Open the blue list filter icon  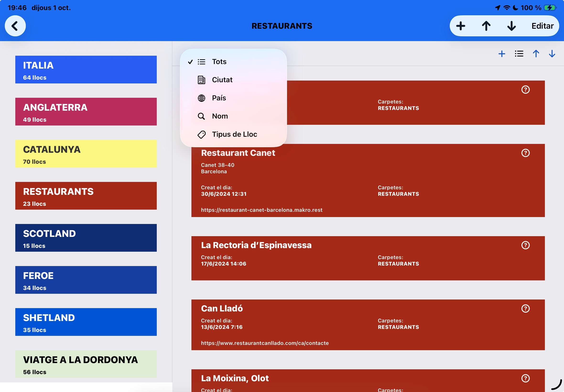click(519, 54)
